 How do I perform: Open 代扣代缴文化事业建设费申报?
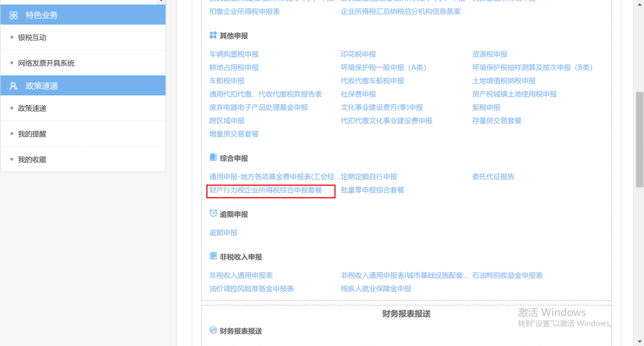click(386, 120)
